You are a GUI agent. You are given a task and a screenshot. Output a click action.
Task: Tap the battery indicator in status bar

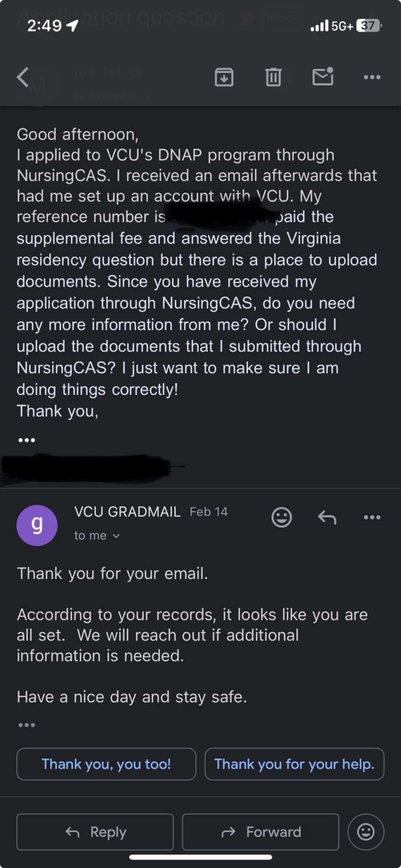pyautogui.click(x=369, y=26)
